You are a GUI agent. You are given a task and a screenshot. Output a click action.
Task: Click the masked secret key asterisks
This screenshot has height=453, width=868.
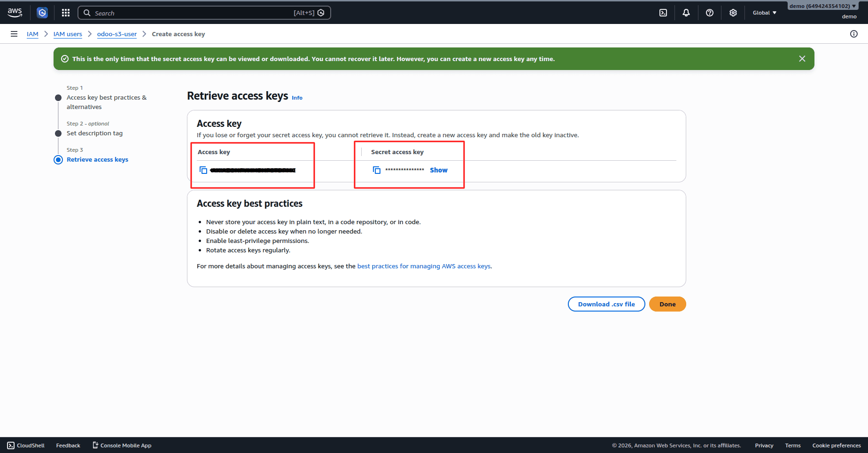[x=404, y=170]
